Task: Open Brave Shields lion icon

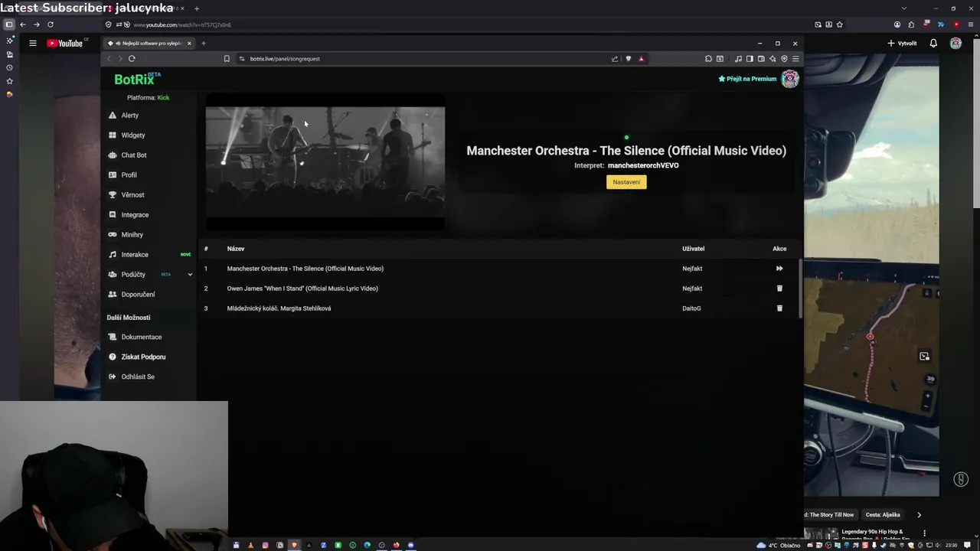Action: [629, 58]
